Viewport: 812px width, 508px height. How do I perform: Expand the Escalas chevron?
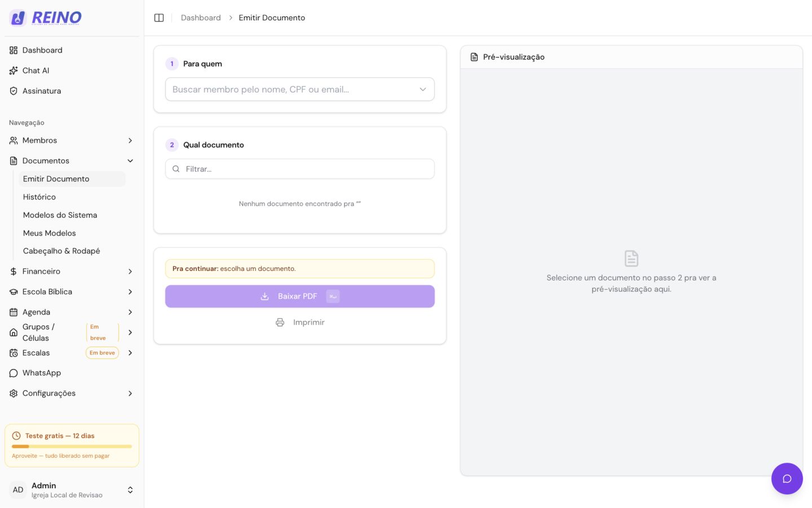[x=130, y=353]
